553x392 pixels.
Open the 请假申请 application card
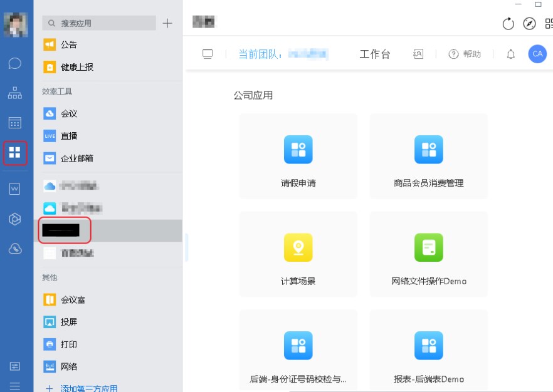pyautogui.click(x=298, y=156)
